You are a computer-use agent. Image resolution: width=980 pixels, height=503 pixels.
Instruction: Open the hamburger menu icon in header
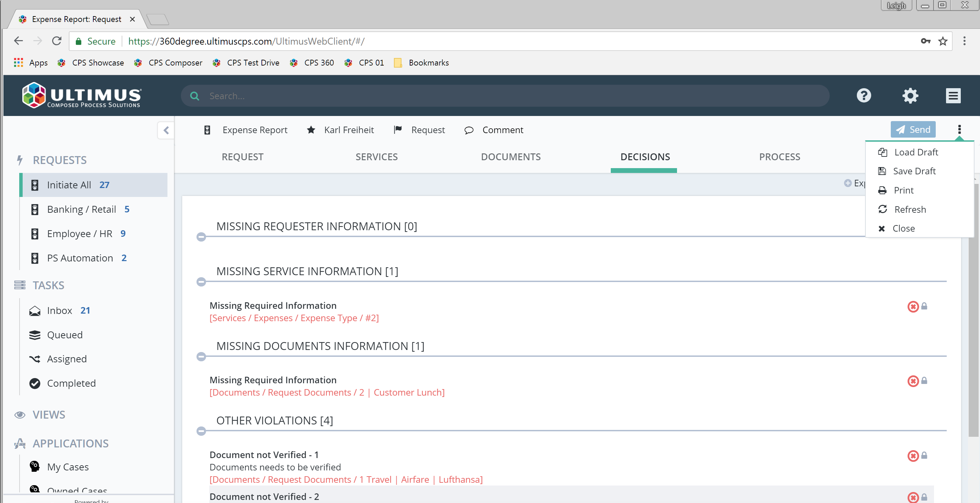(953, 96)
